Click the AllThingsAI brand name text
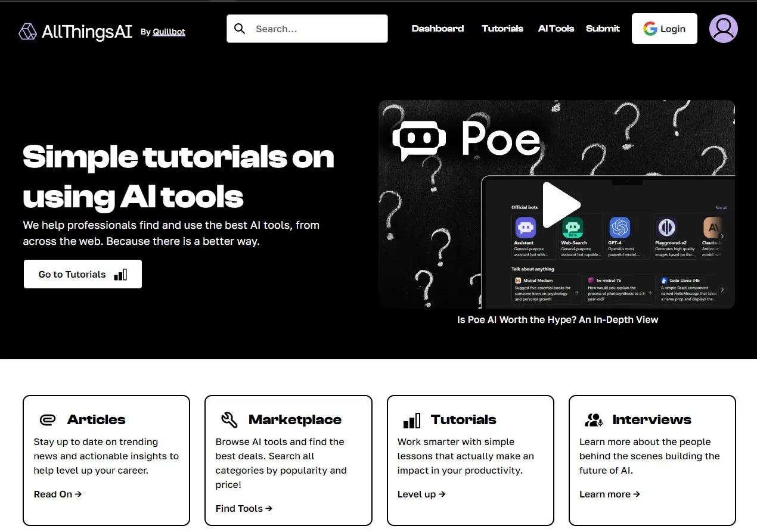This screenshot has width=757, height=532. click(x=87, y=32)
